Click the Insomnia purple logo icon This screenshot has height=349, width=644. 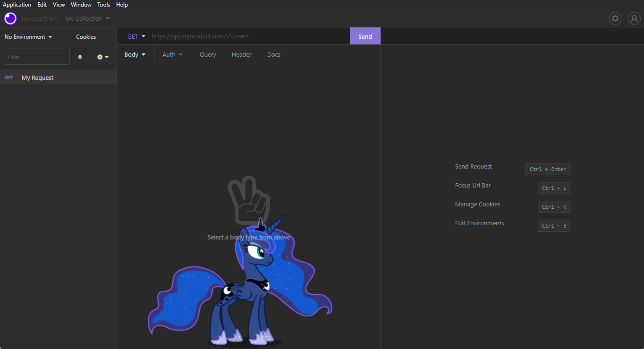[x=10, y=18]
